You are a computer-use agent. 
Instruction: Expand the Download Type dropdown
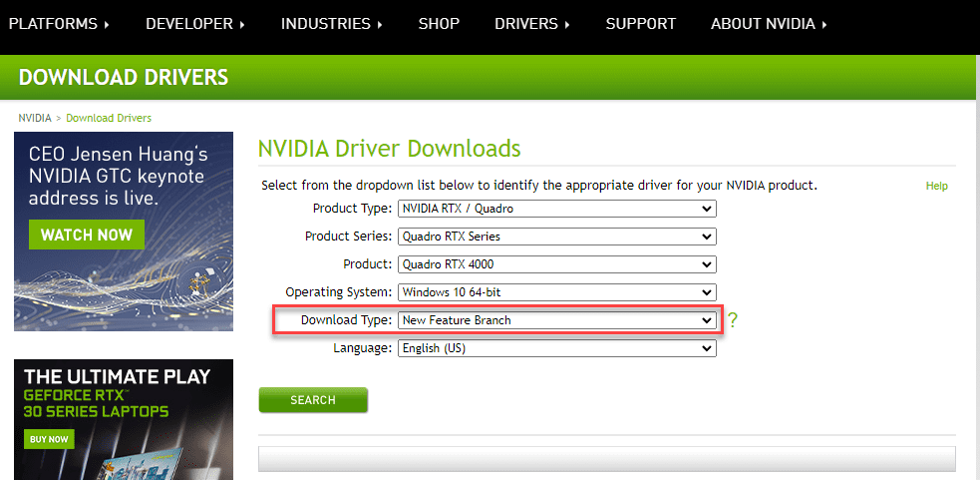(557, 319)
